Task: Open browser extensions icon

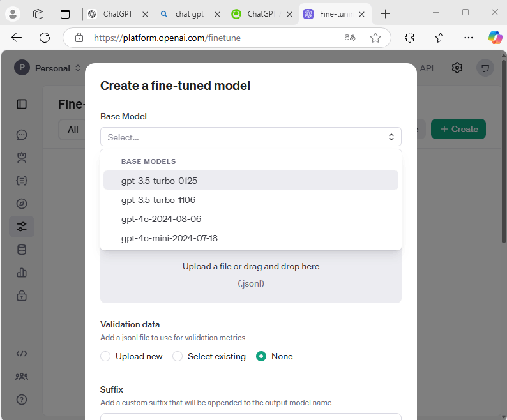Action: coord(409,38)
